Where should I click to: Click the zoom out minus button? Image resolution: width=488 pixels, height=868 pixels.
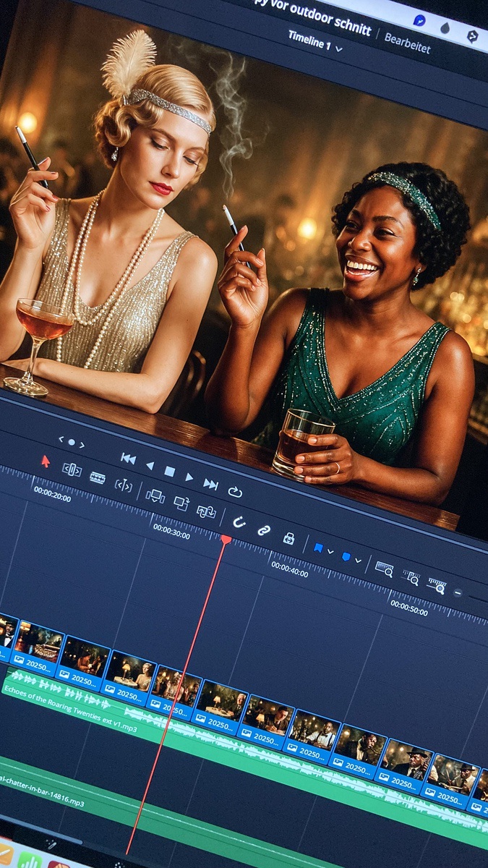458,592
